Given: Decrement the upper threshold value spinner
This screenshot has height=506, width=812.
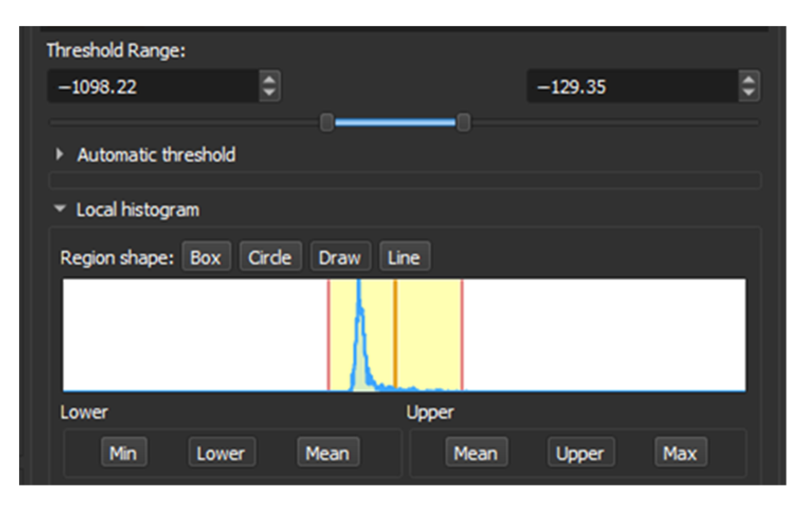Looking at the screenshot, I should tap(749, 92).
